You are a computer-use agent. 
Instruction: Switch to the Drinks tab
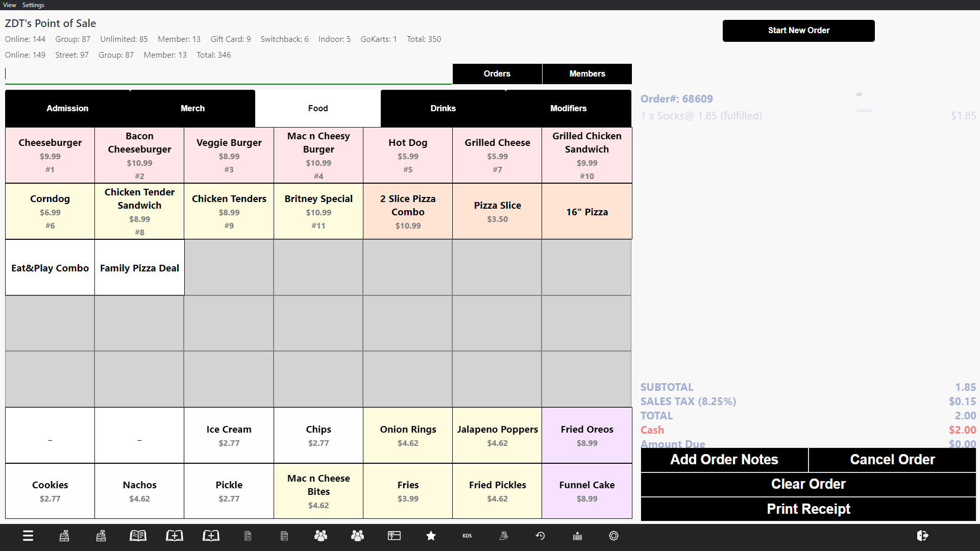tap(443, 108)
